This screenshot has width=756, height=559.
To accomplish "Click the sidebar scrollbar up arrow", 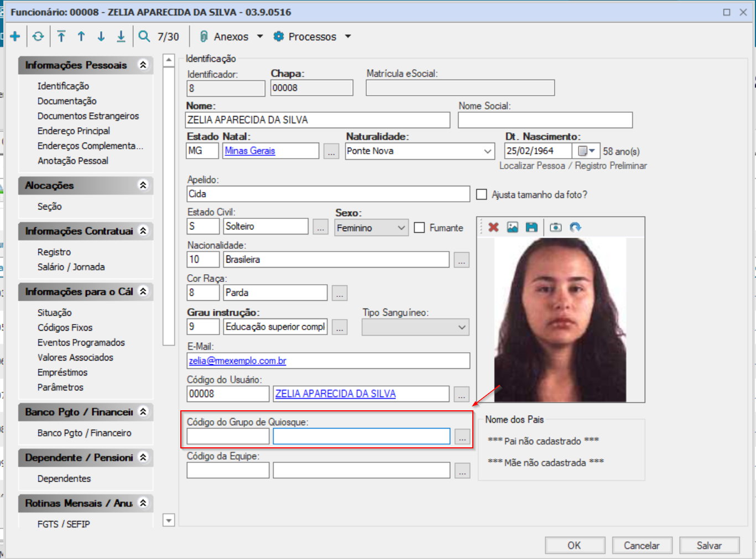I will (x=169, y=60).
